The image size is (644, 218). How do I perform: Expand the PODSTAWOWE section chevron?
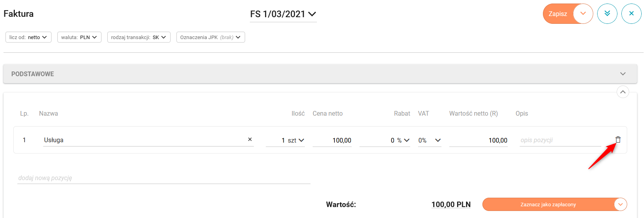click(623, 74)
